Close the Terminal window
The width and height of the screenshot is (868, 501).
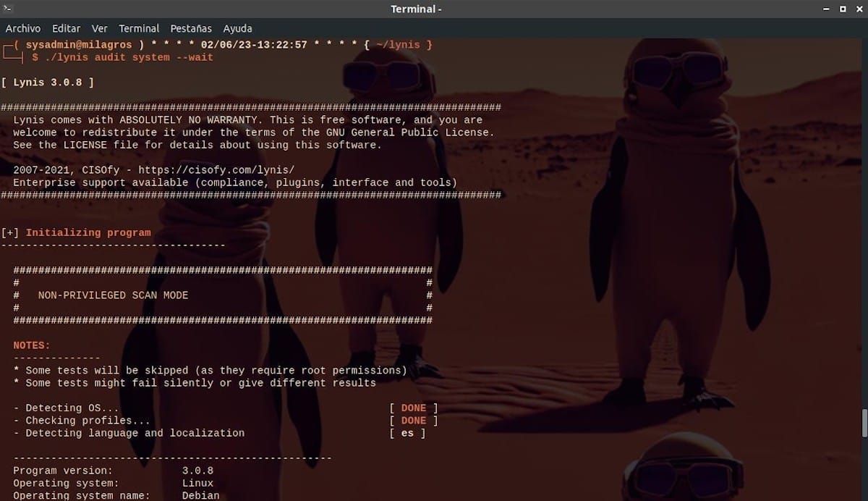[858, 9]
